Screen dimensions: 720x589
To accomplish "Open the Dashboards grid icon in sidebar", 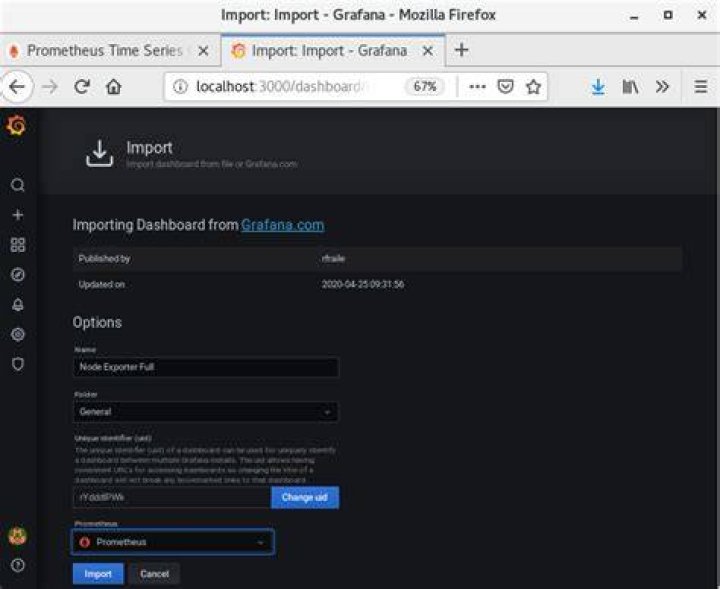I will coord(17,245).
